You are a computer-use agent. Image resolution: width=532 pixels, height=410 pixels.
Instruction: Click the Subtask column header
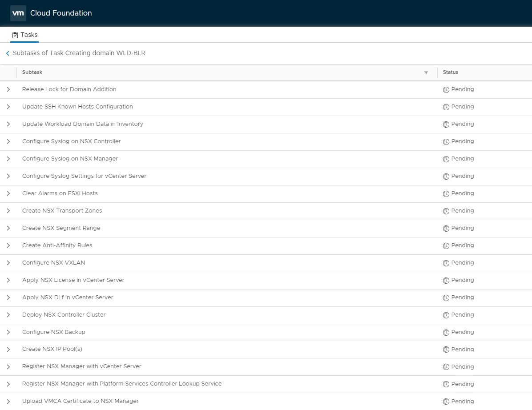(x=32, y=72)
